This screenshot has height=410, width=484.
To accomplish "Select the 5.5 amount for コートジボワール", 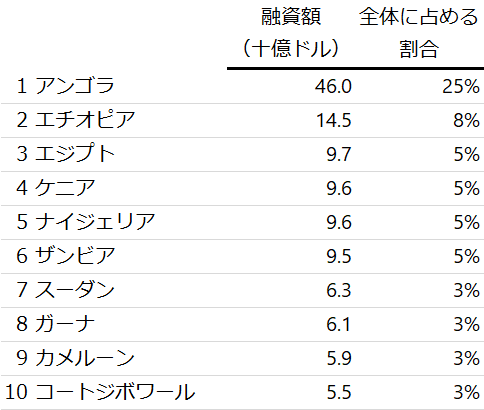I will point(339,392).
